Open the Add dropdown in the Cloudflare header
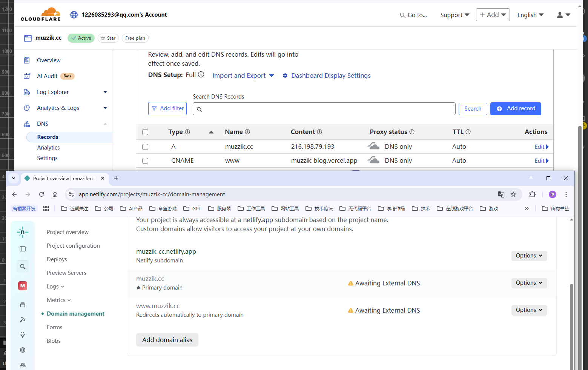Viewport: 588px width, 370px height. point(493,15)
